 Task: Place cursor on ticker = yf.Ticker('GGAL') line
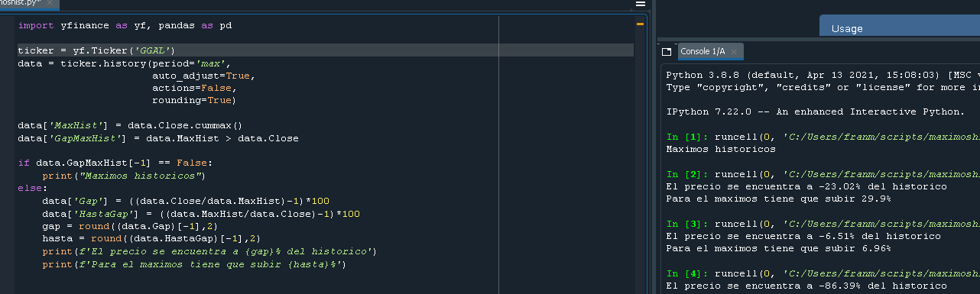[x=97, y=50]
